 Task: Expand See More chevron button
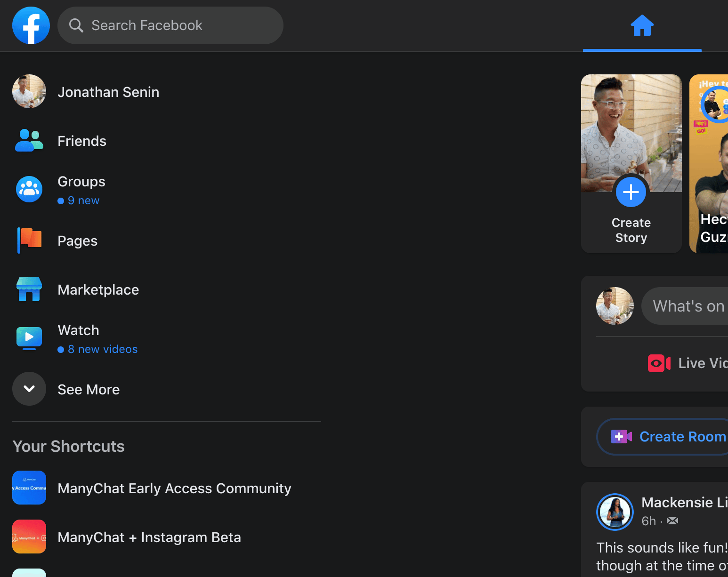click(29, 389)
